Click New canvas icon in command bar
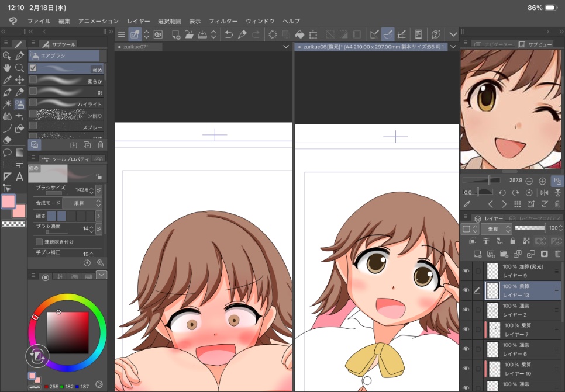This screenshot has width=565, height=392. point(176,34)
